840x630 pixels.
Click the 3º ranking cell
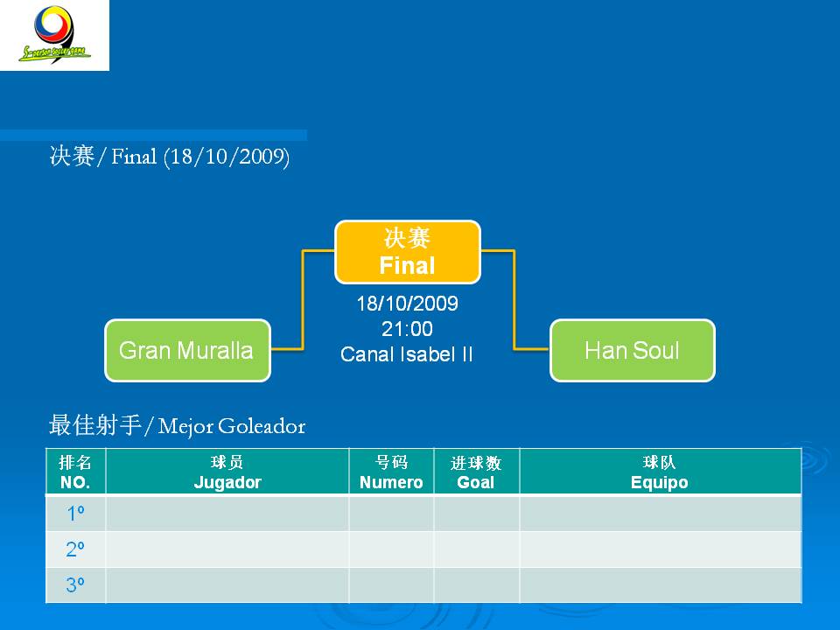[75, 585]
